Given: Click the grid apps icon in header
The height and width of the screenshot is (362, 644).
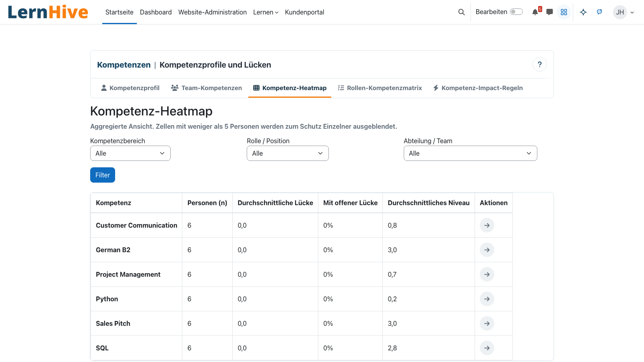Looking at the screenshot, I should click(564, 12).
